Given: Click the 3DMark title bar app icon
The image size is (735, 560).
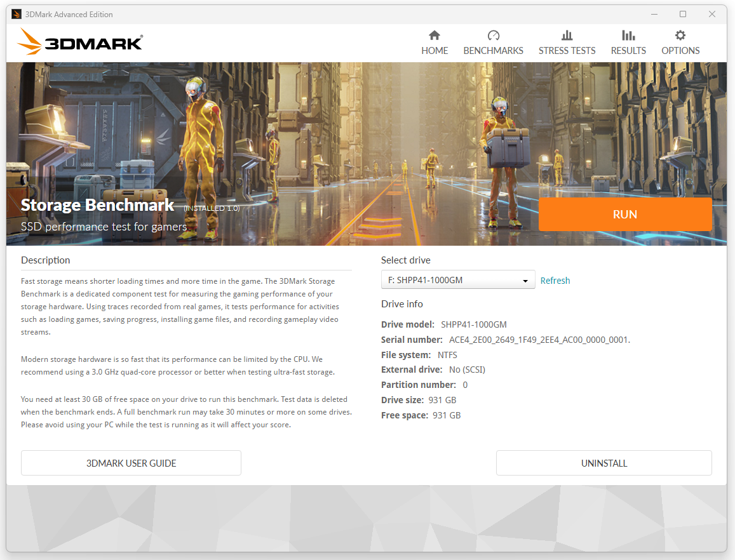Looking at the screenshot, I should pos(17,14).
